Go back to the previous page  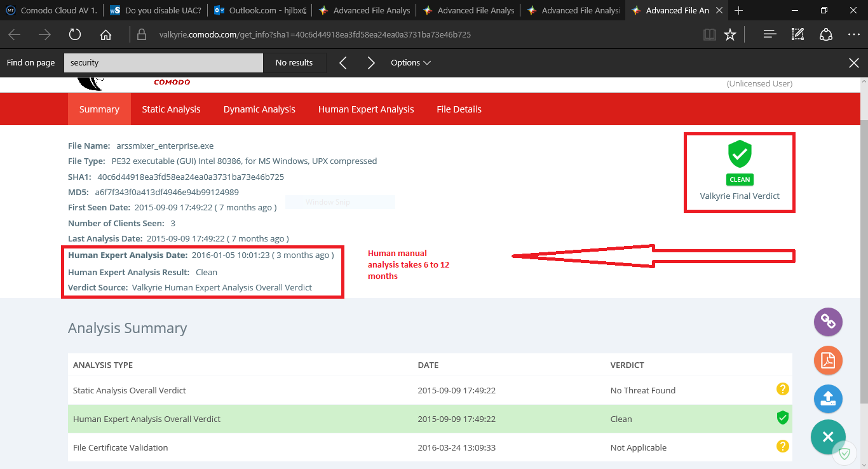tap(14, 35)
